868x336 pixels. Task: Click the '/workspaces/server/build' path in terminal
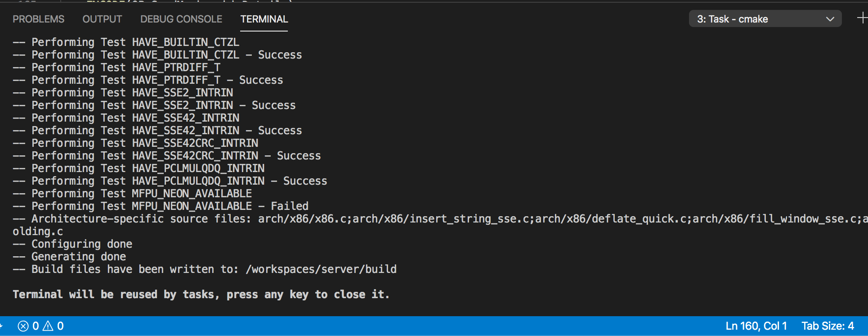point(321,269)
